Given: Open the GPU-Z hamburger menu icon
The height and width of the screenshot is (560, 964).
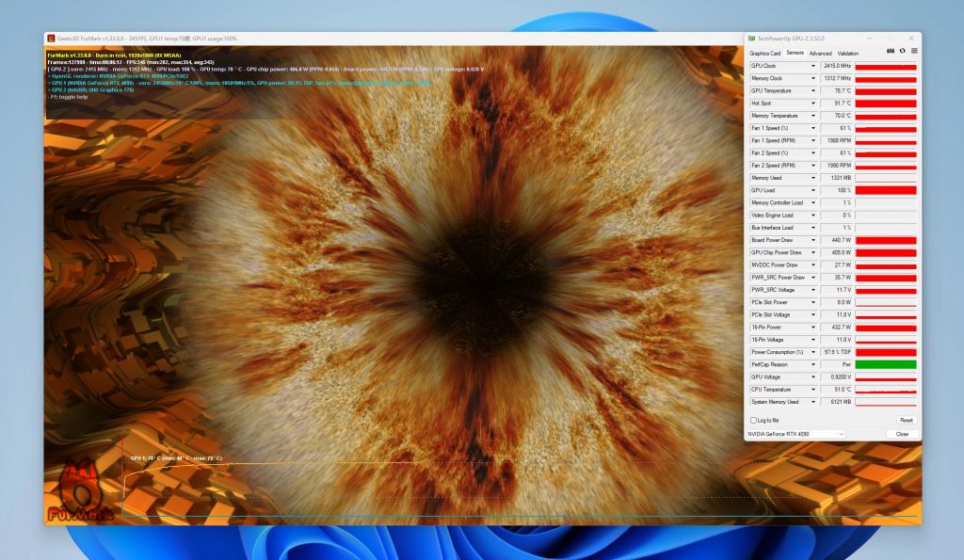Looking at the screenshot, I should click(x=914, y=52).
